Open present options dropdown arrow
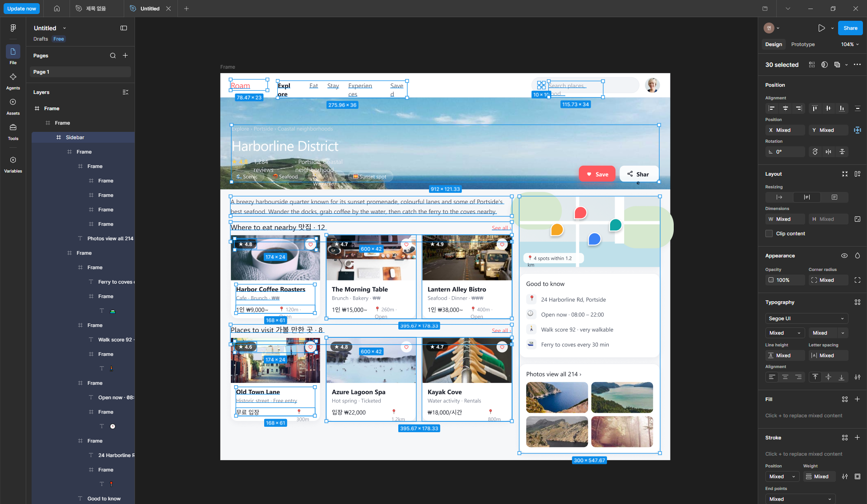Image resolution: width=867 pixels, height=504 pixels. (832, 28)
